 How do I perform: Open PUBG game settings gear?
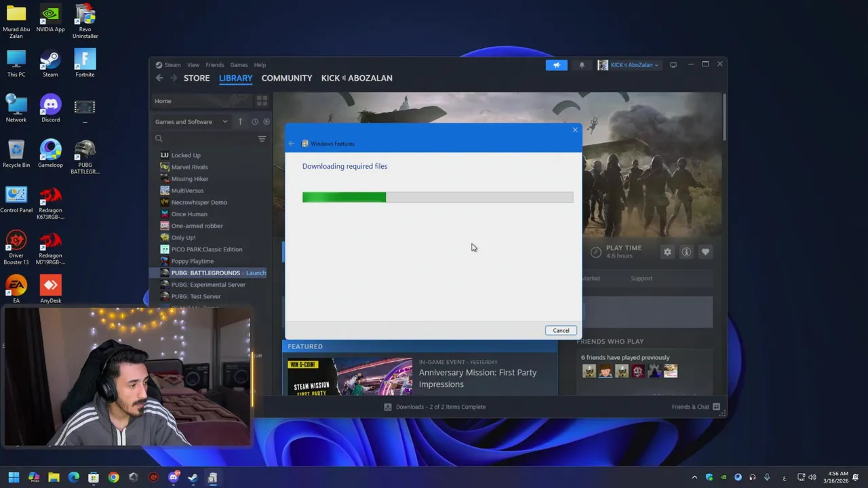tap(667, 252)
